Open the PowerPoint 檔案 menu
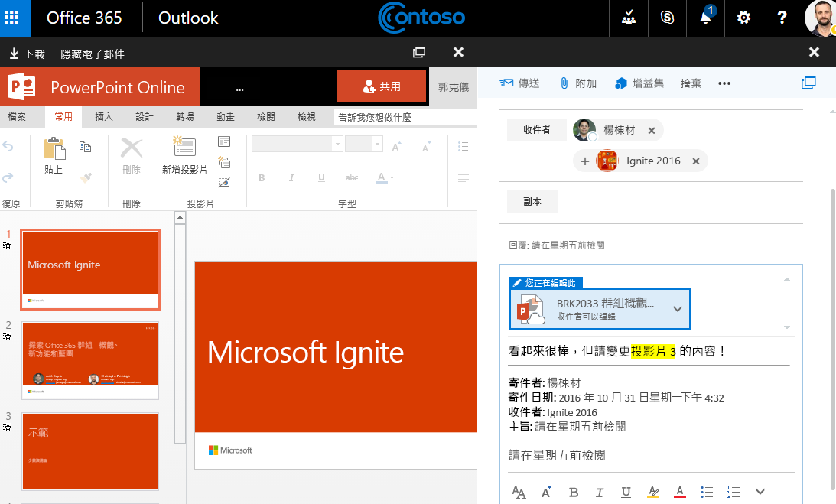Screen dimensions: 836x504 (x=17, y=117)
